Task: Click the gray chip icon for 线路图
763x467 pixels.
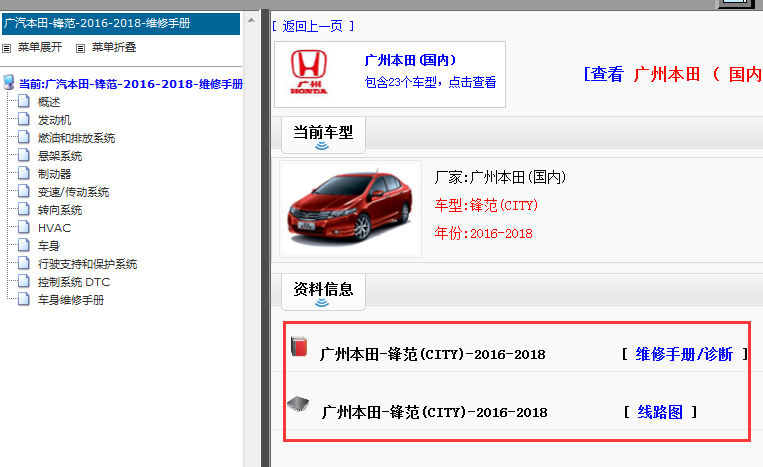Action: (x=298, y=404)
